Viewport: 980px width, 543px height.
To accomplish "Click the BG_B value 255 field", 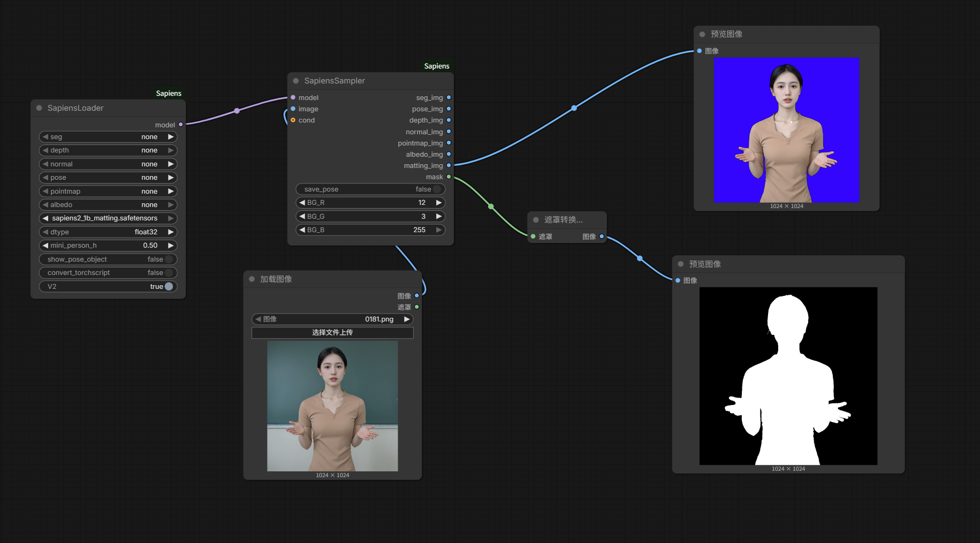I will [370, 230].
